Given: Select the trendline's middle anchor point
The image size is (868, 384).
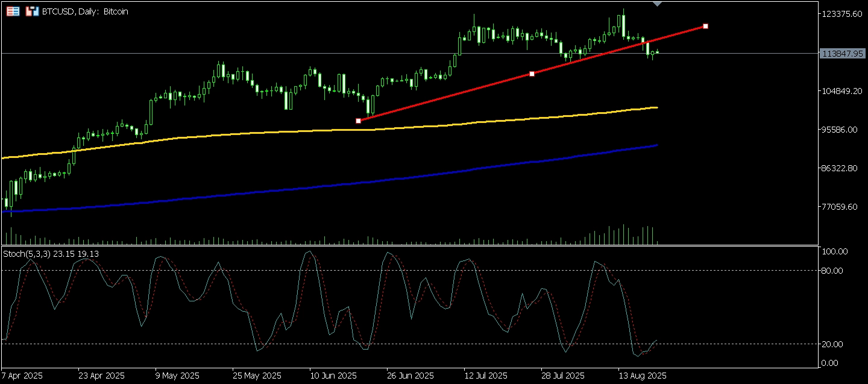Looking at the screenshot, I should click(532, 74).
